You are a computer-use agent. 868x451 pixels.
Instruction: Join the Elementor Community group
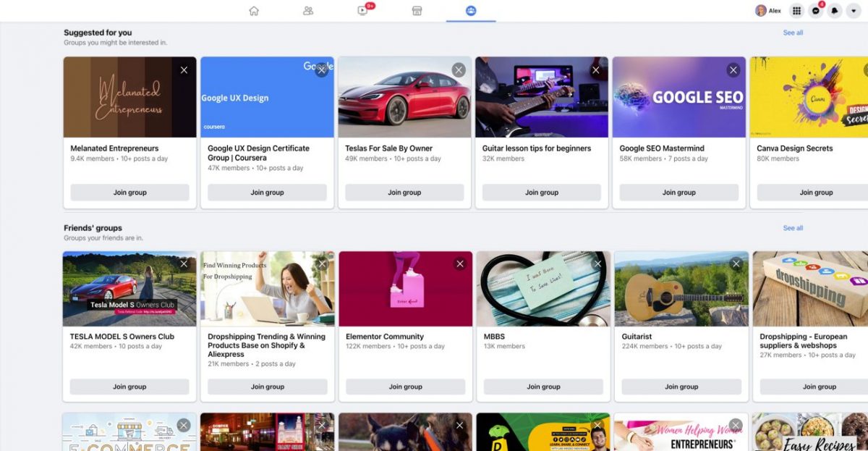(406, 387)
